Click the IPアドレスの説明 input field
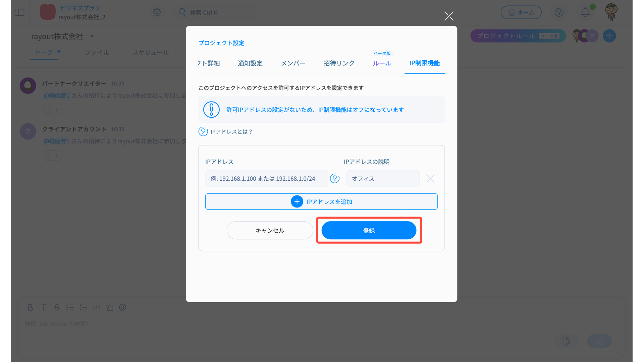 pyautogui.click(x=383, y=178)
